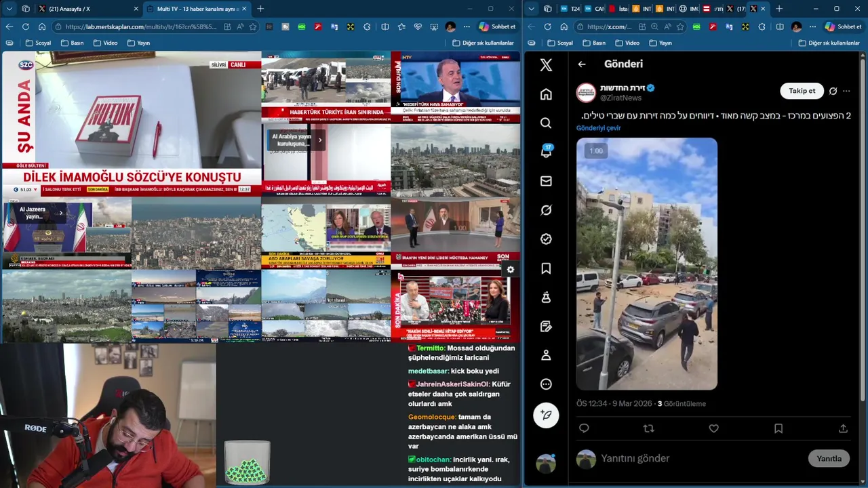
Task: Switch to the T24 tab
Action: pyautogui.click(x=570, y=9)
